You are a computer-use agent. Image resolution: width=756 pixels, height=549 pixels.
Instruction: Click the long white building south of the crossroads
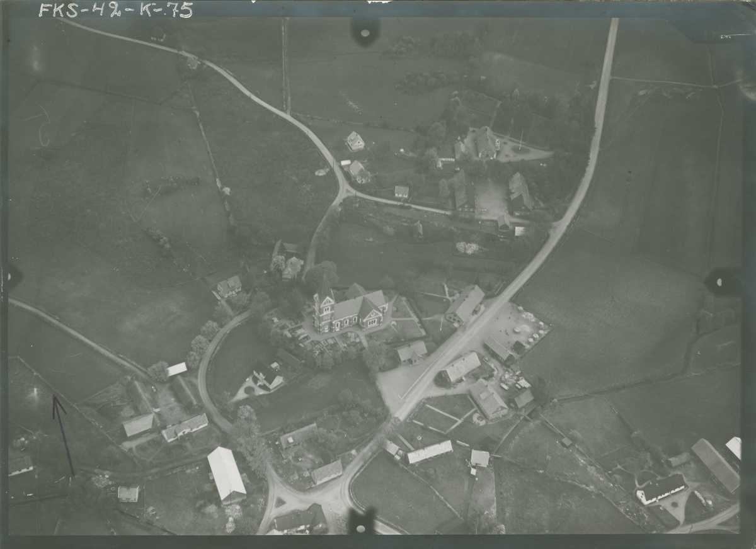tap(430, 451)
